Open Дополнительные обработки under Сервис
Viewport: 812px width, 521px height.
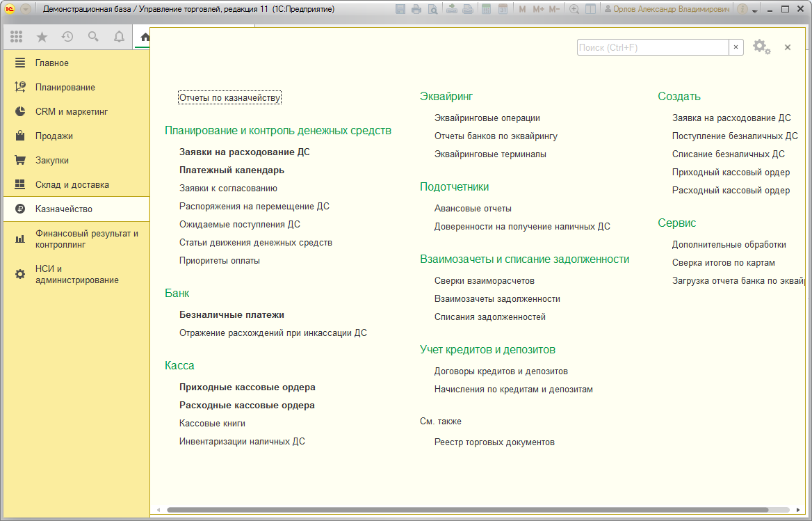[729, 244]
